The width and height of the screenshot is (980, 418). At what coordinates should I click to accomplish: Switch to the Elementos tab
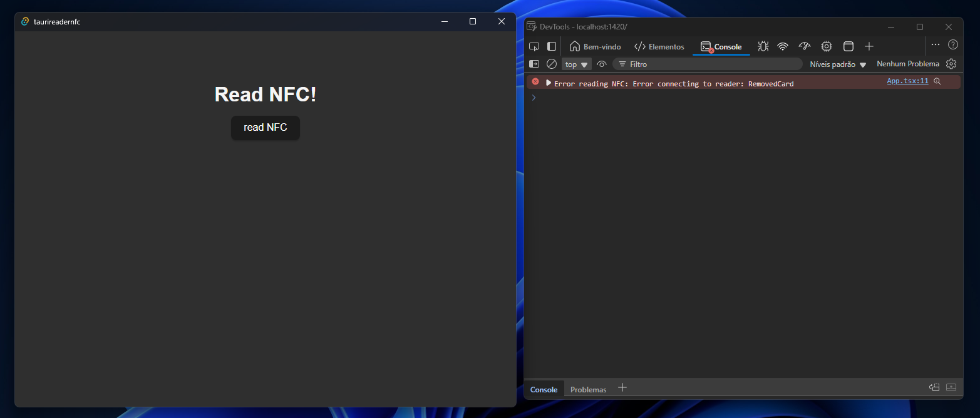click(x=659, y=46)
